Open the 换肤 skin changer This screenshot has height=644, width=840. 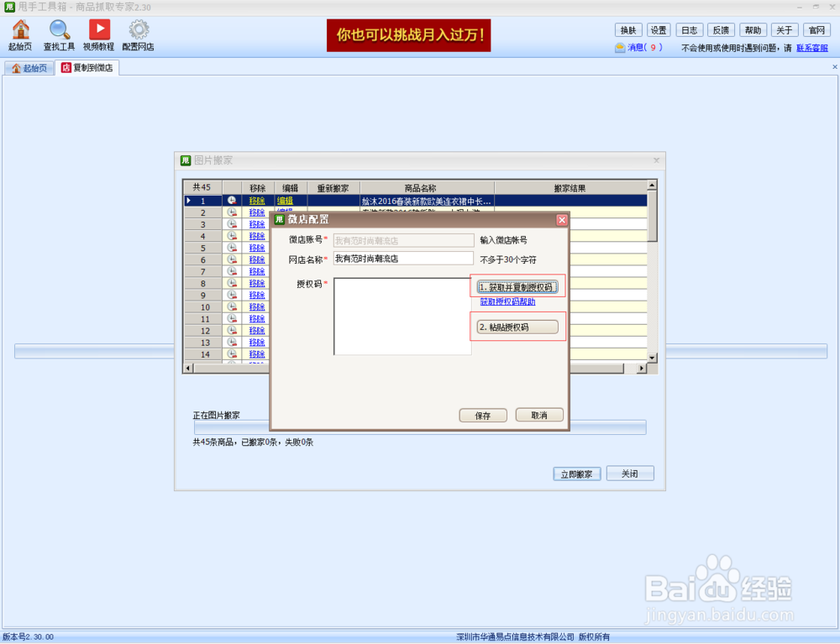tap(627, 29)
